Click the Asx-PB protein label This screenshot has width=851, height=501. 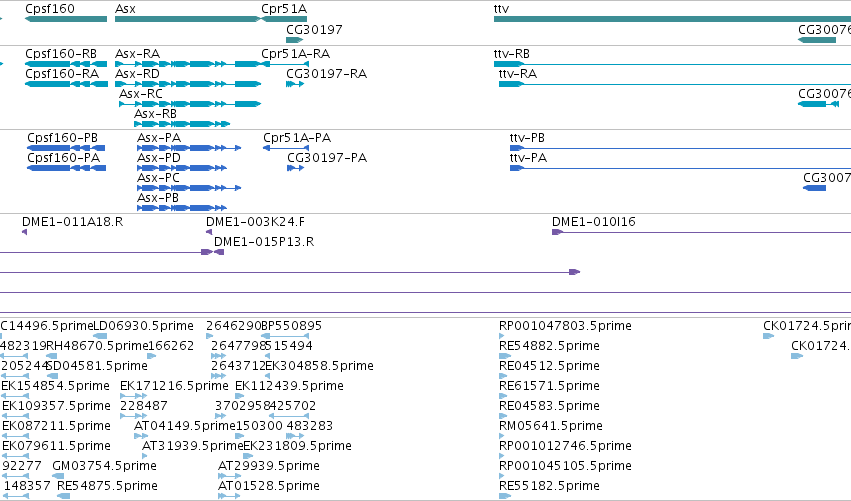[158, 198]
